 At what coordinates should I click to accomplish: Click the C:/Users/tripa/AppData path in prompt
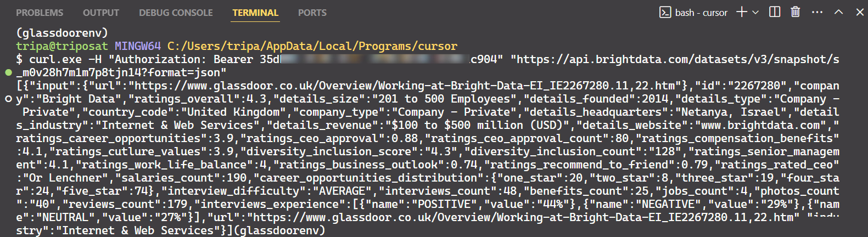pyautogui.click(x=312, y=46)
